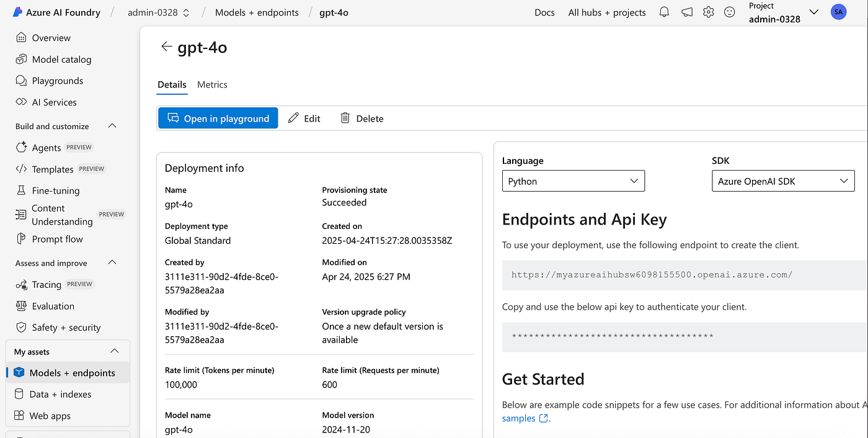Image resolution: width=868 pixels, height=438 pixels.
Task: Open Model catalog in the sidebar
Action: click(x=61, y=60)
